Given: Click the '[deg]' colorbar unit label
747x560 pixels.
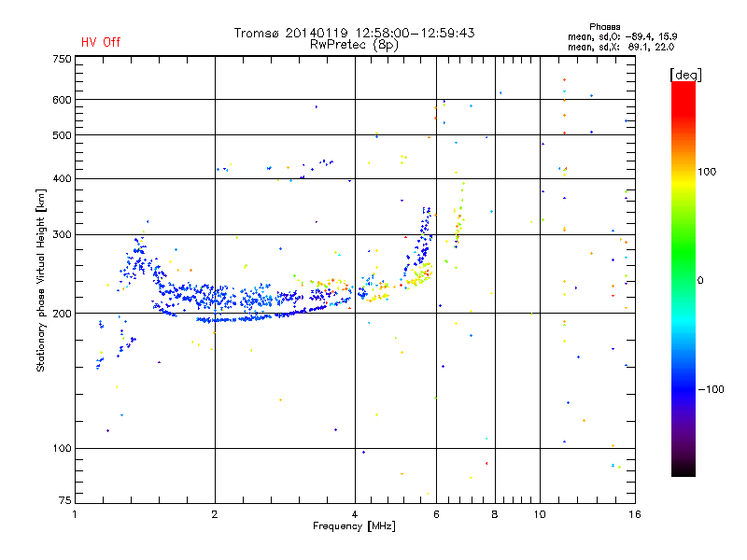Looking at the screenshot, I should [x=685, y=75].
